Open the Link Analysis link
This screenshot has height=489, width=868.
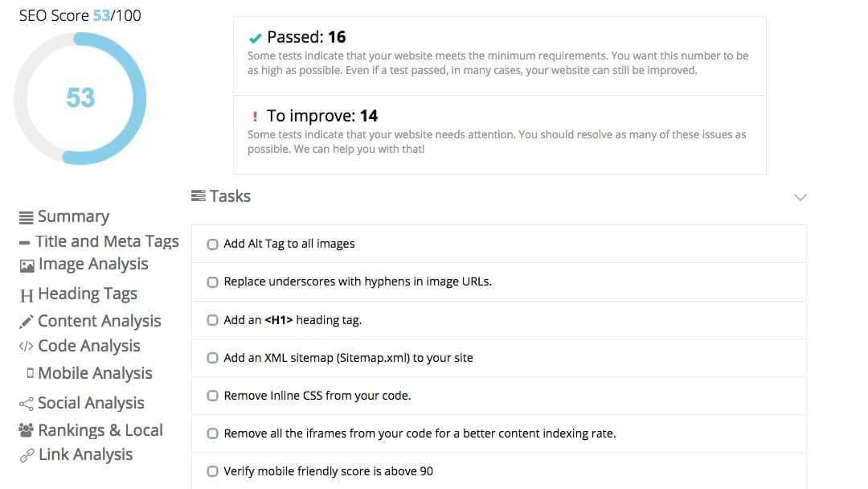86,454
